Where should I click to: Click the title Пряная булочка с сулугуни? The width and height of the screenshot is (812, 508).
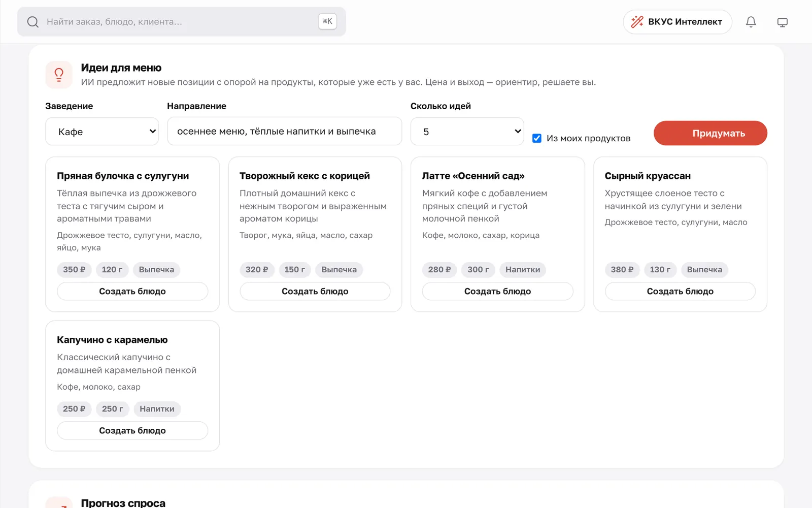coord(123,176)
